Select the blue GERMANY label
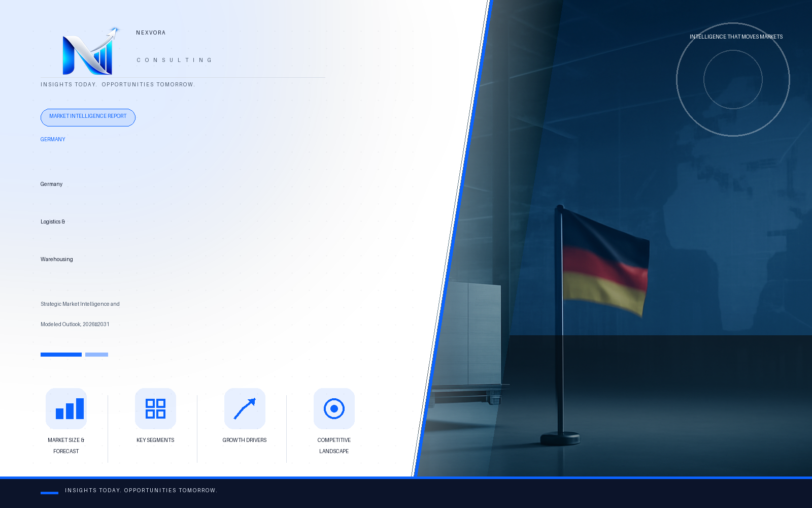 pos(53,139)
